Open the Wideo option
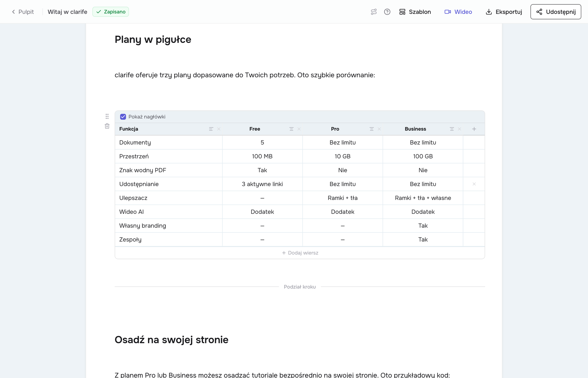588x378 pixels. coord(458,12)
